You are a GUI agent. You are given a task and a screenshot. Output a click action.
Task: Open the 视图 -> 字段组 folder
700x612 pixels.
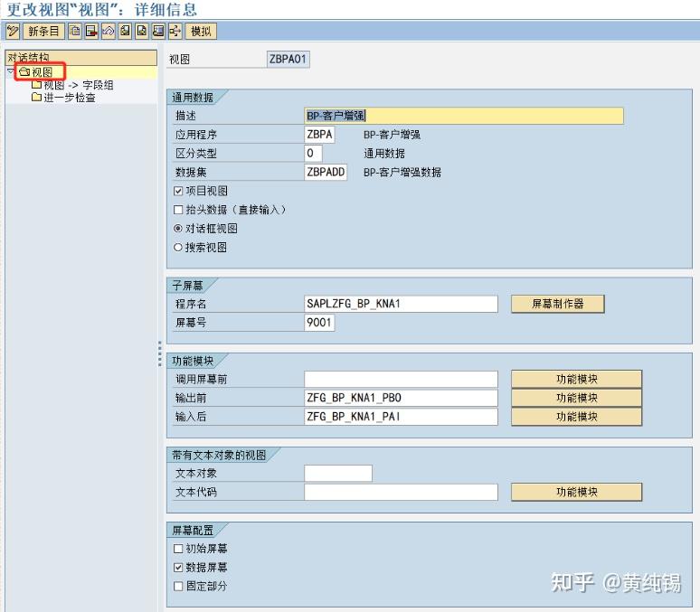[x=72, y=85]
